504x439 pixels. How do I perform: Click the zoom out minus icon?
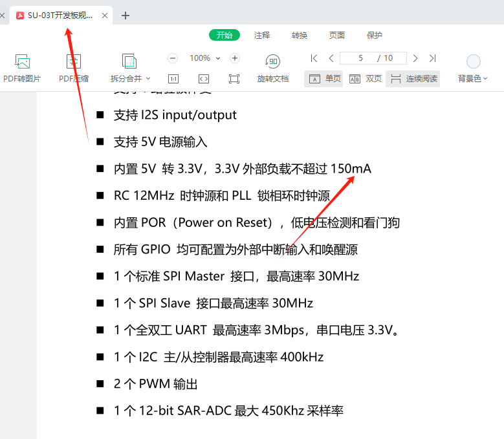[173, 58]
